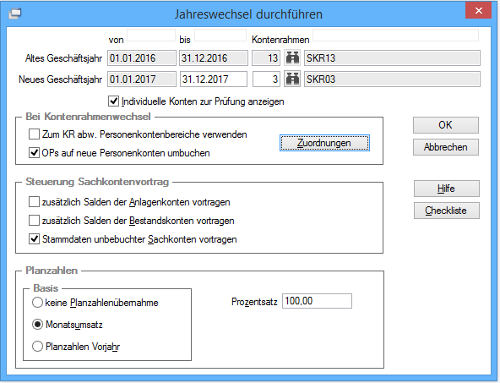Click the Altes Geschäftsjahr label
The height and width of the screenshot is (383, 500).
(x=63, y=58)
